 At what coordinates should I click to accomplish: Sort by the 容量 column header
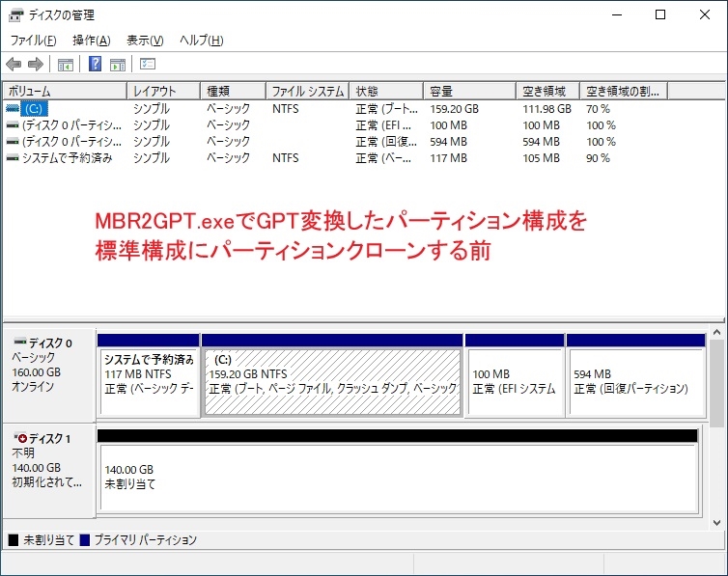pos(470,91)
